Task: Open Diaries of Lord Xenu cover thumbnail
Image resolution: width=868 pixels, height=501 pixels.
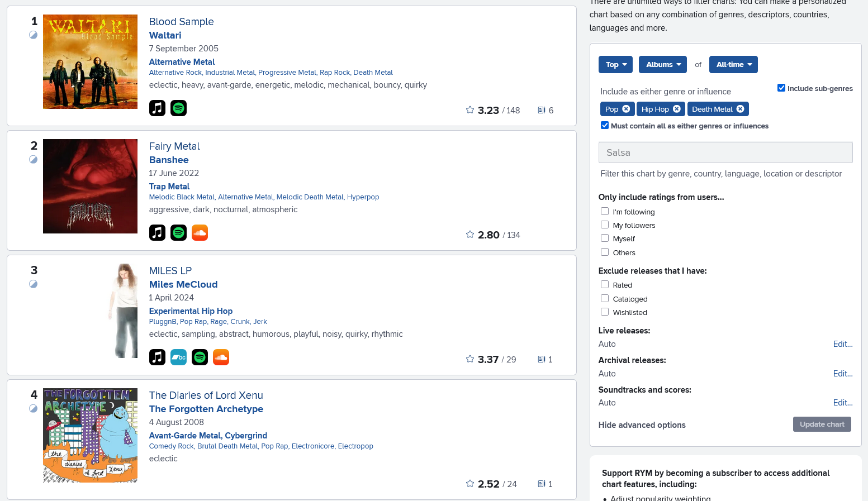Action: click(x=90, y=435)
